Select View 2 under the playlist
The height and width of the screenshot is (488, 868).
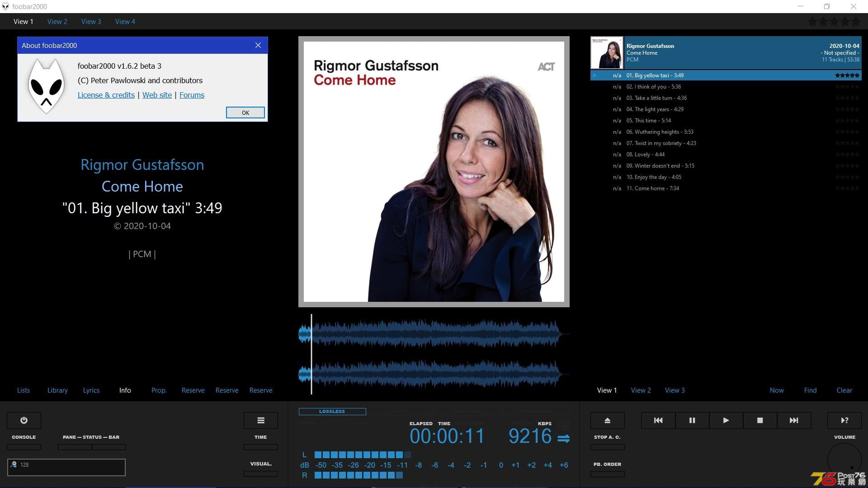[641, 390]
